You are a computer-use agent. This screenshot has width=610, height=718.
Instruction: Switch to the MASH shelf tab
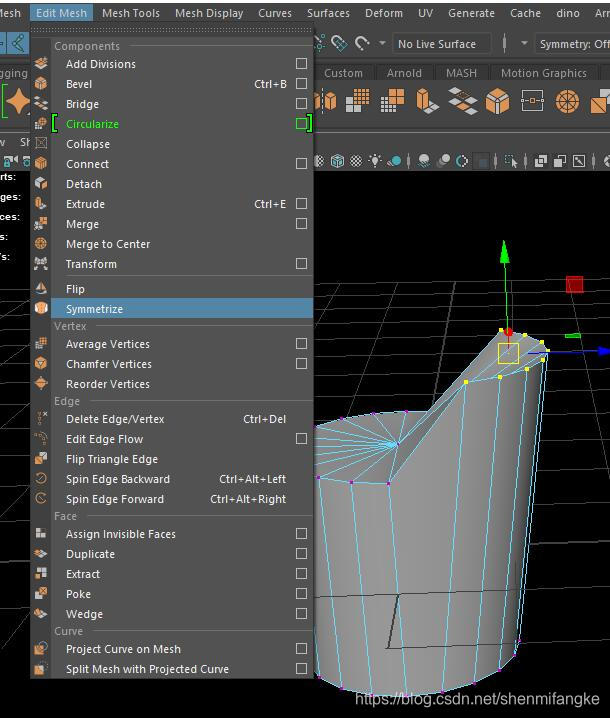(x=461, y=73)
